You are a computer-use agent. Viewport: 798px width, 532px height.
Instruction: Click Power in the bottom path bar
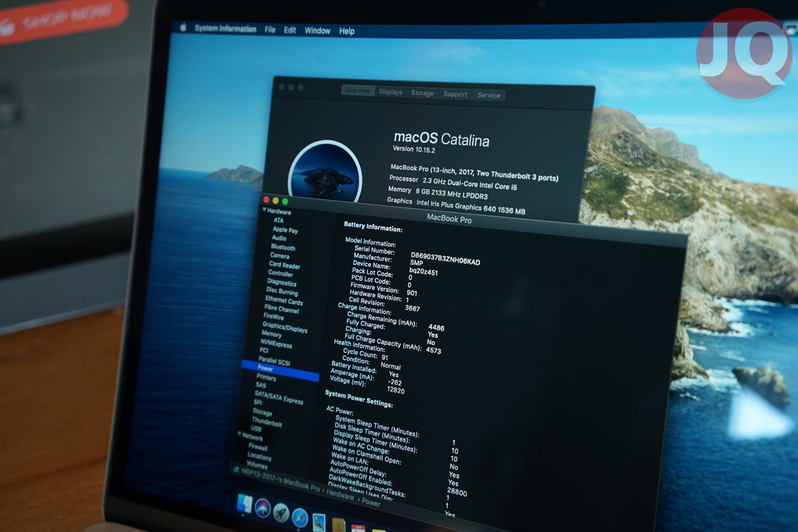click(x=371, y=503)
